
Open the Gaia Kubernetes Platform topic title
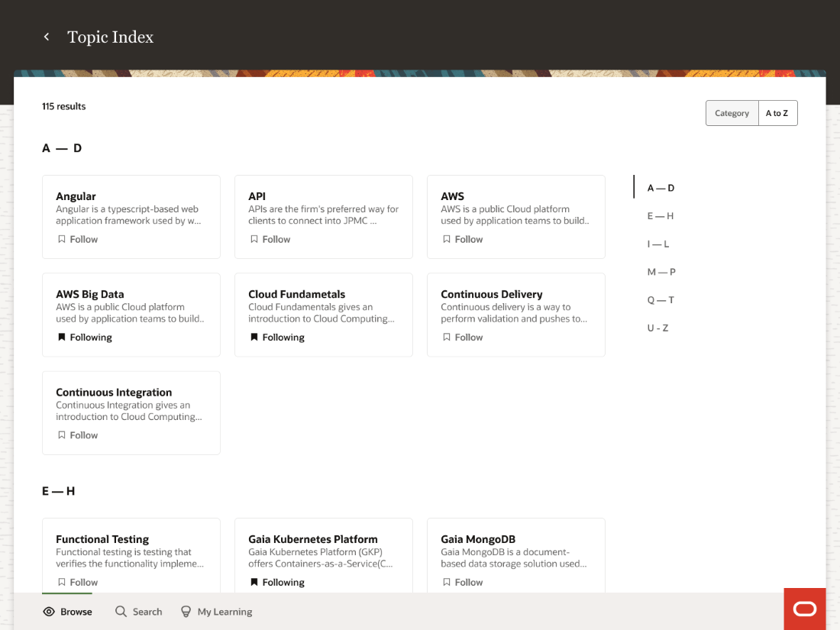(313, 539)
